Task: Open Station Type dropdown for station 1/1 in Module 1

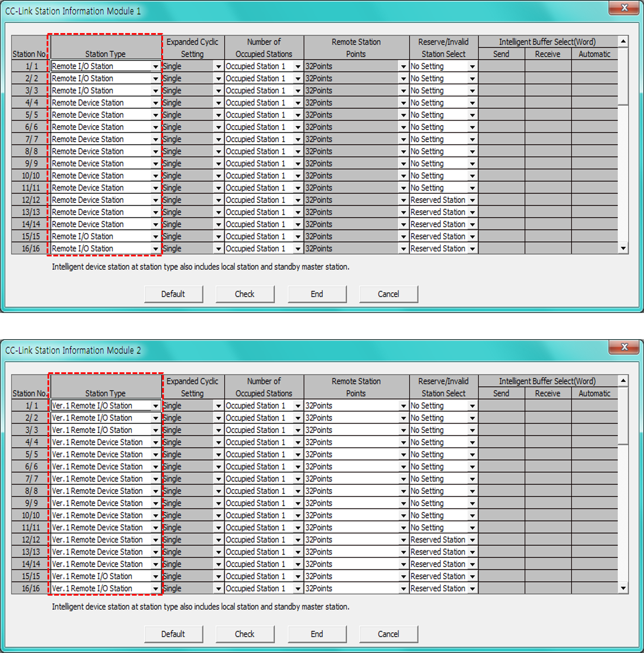Action: (x=155, y=66)
